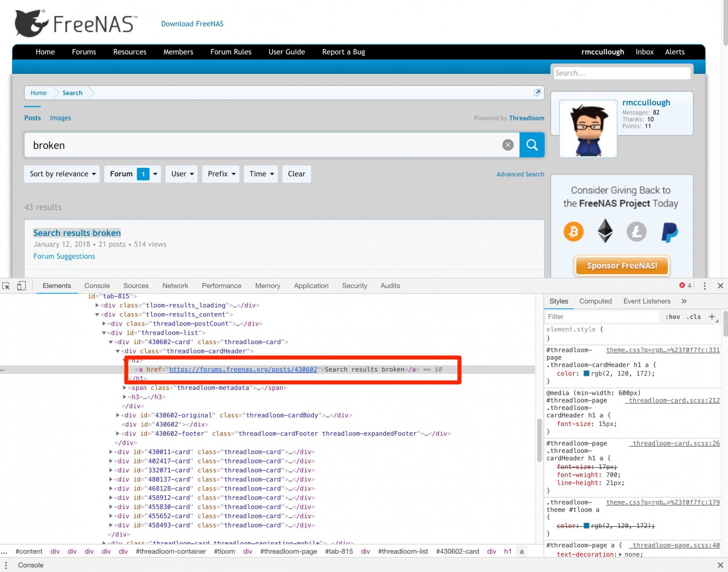Image resolution: width=728 pixels, height=572 pixels.
Task: Switch to the Console DevTools tab
Action: point(97,286)
